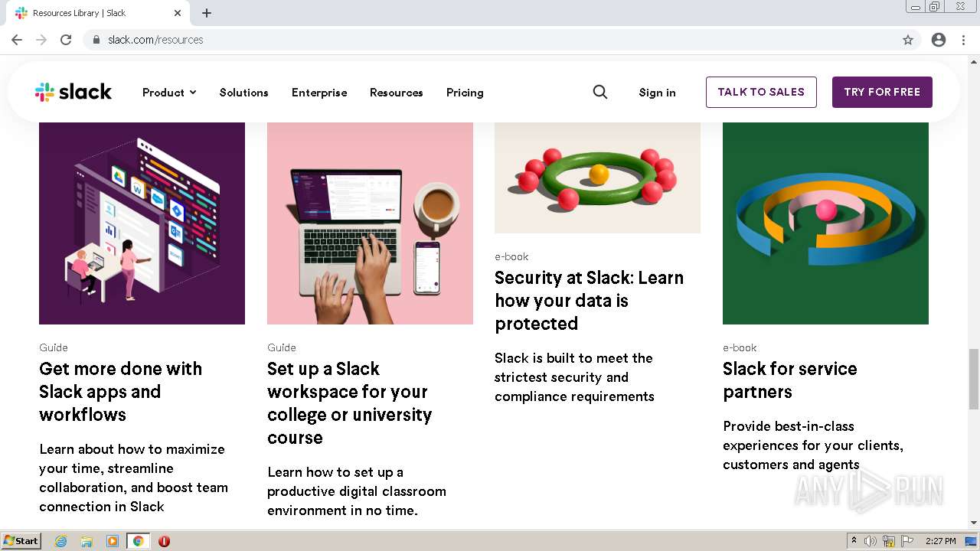980x551 pixels.
Task: Click the volume icon in system tray
Action: (x=871, y=541)
